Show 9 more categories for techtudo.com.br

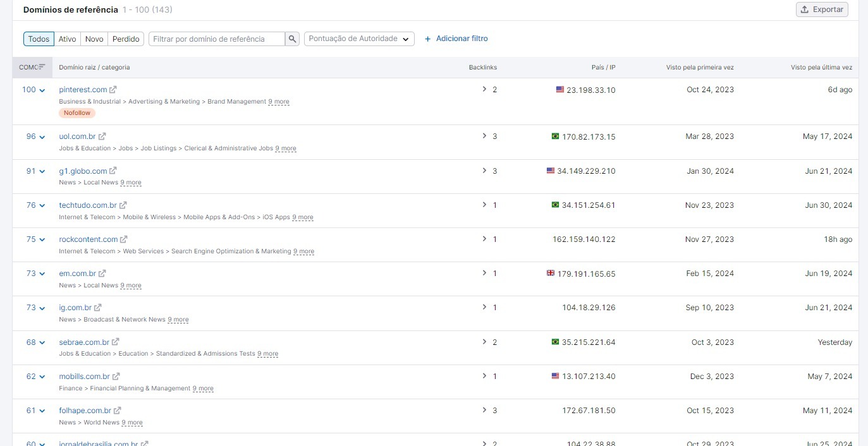(x=303, y=217)
